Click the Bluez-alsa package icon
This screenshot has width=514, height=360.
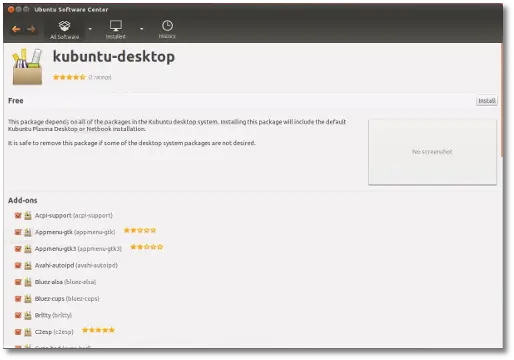coord(28,282)
